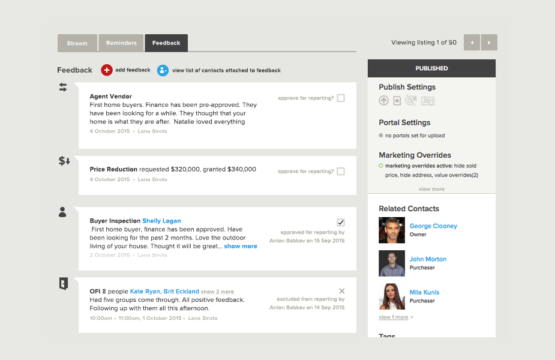Remove OFI feedback exclusion with X icon

342,291
